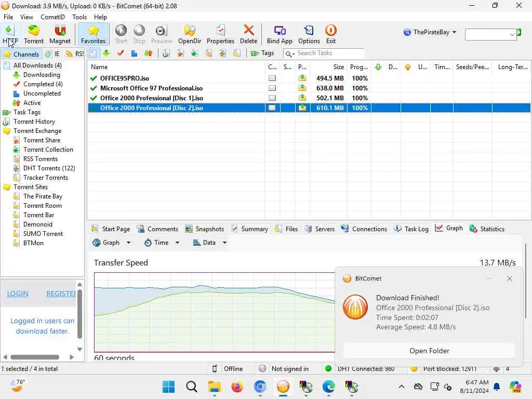Click the Preview toolbar icon
532x399 pixels.
[x=162, y=31]
